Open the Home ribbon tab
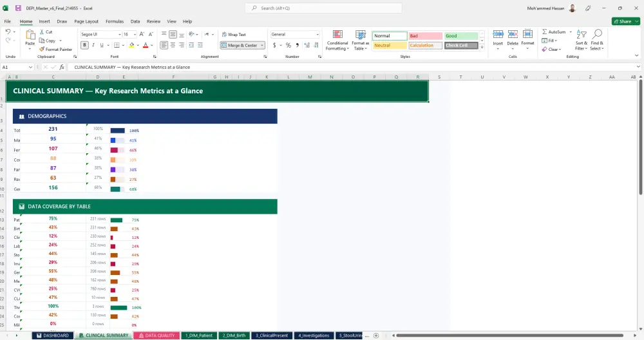This screenshot has height=340, width=644. pos(26,21)
